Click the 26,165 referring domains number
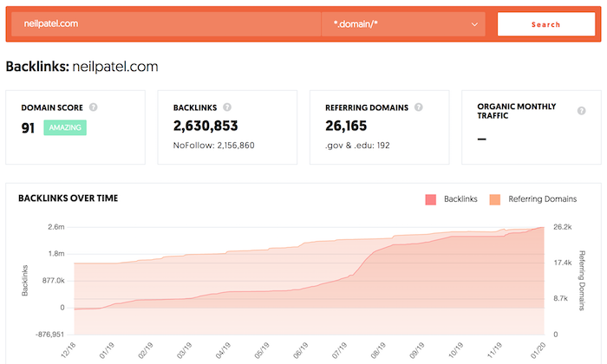 point(346,126)
